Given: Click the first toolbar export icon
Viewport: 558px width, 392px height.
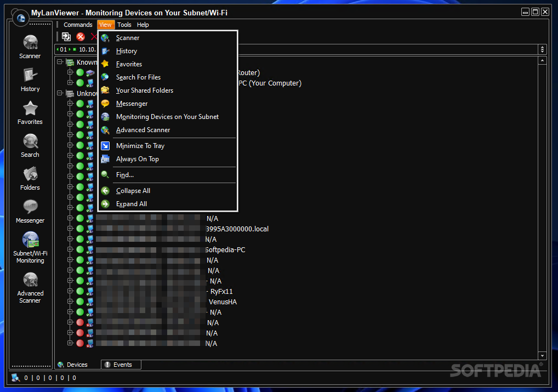Looking at the screenshot, I should coord(66,37).
